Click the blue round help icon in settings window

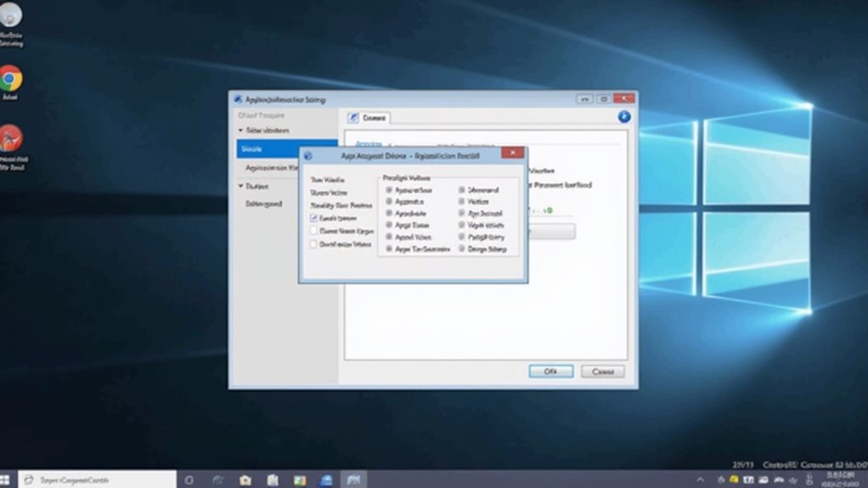click(624, 117)
